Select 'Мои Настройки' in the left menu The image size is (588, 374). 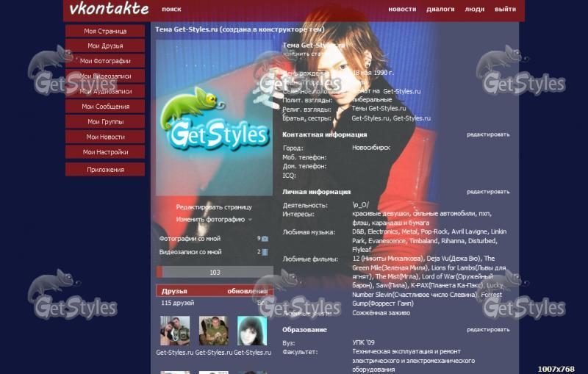pos(105,152)
